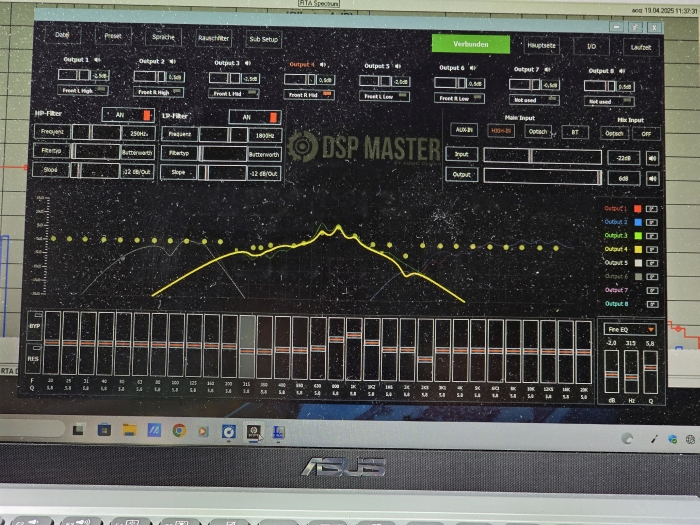
Task: Open the Datei menu
Action: click(62, 35)
